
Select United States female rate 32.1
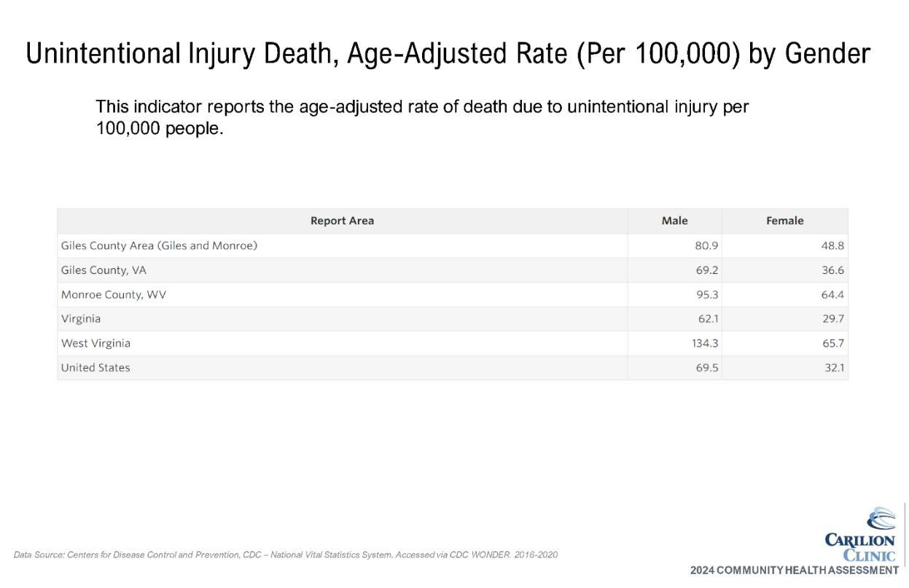tap(835, 367)
